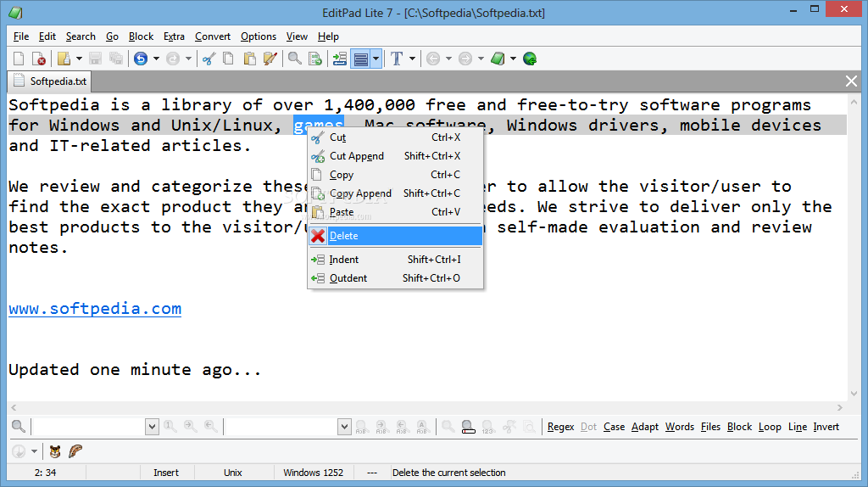This screenshot has width=868, height=487.
Task: Click into the replace text field
Action: pyautogui.click(x=281, y=427)
